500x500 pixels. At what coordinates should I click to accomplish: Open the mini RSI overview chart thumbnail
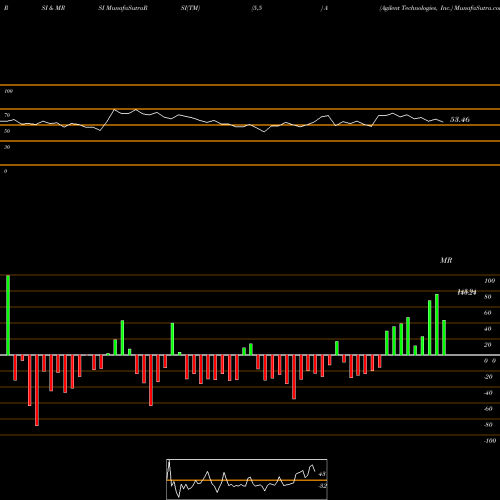click(247, 479)
